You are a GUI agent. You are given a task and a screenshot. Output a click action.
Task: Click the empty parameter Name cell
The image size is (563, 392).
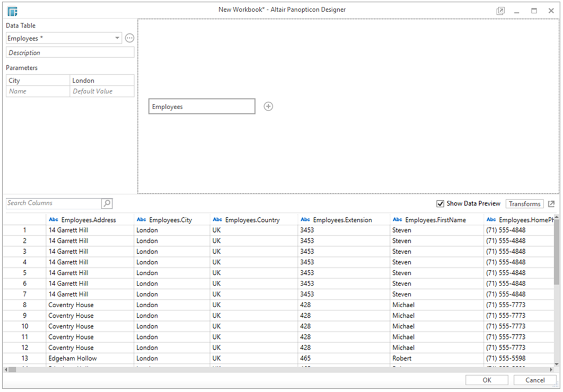[38, 92]
